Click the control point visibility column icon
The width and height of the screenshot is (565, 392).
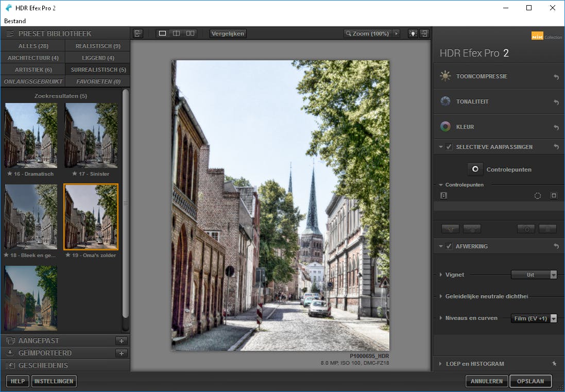[x=443, y=195]
